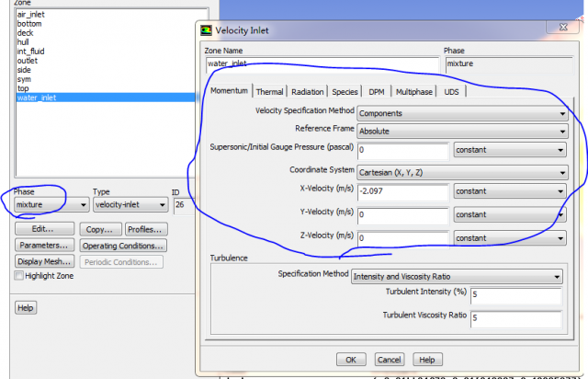Expand the Velocity Specification Method dropdown

click(x=461, y=113)
